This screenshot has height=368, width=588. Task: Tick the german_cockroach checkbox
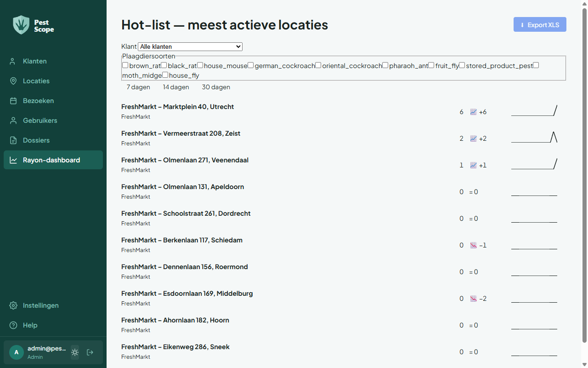pos(250,65)
